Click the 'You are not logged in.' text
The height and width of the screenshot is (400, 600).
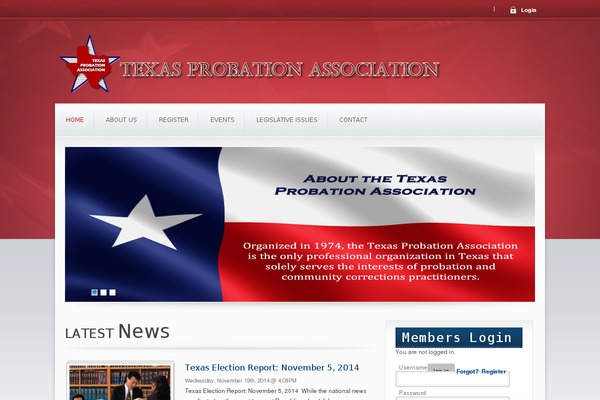(x=425, y=352)
